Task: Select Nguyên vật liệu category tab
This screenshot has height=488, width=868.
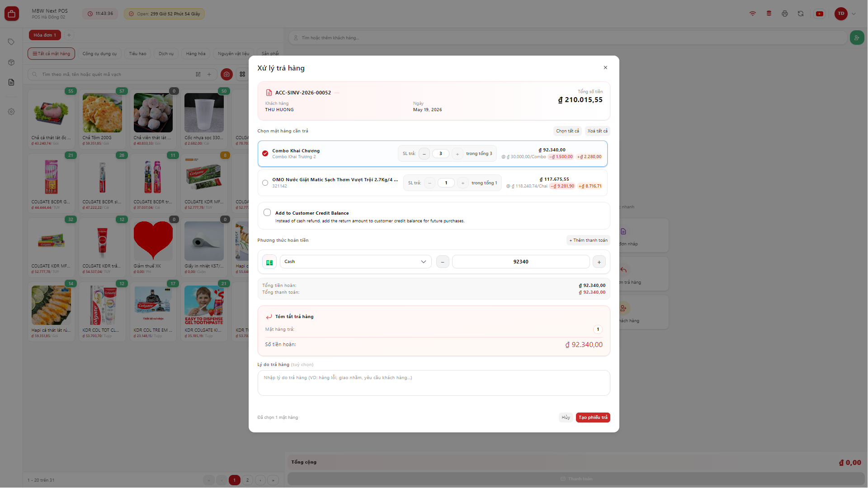Action: (233, 54)
